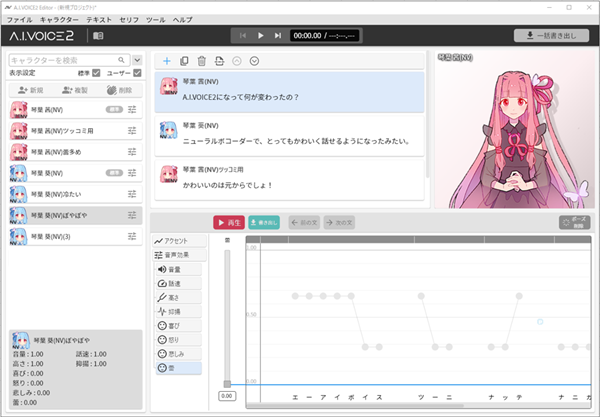Click the split-line icon beside the trash icon
Image resolution: width=600 pixels, height=417 pixels.
(219, 61)
